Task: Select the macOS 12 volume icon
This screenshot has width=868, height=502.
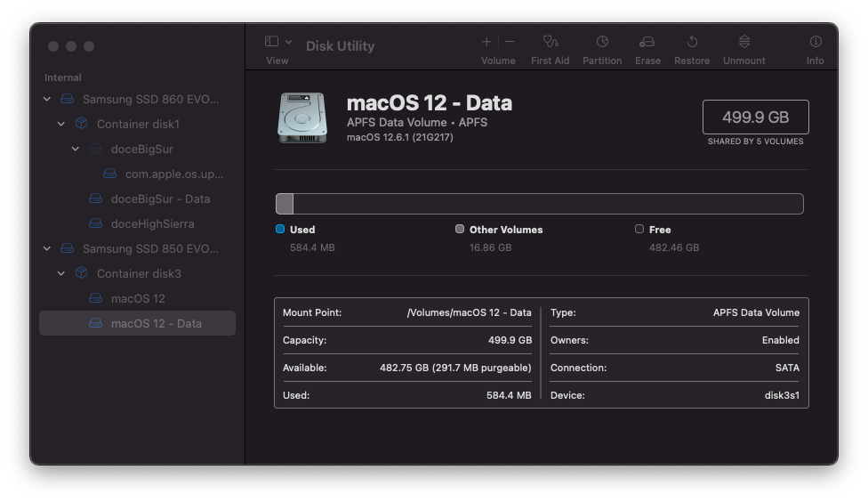Action: click(96, 298)
